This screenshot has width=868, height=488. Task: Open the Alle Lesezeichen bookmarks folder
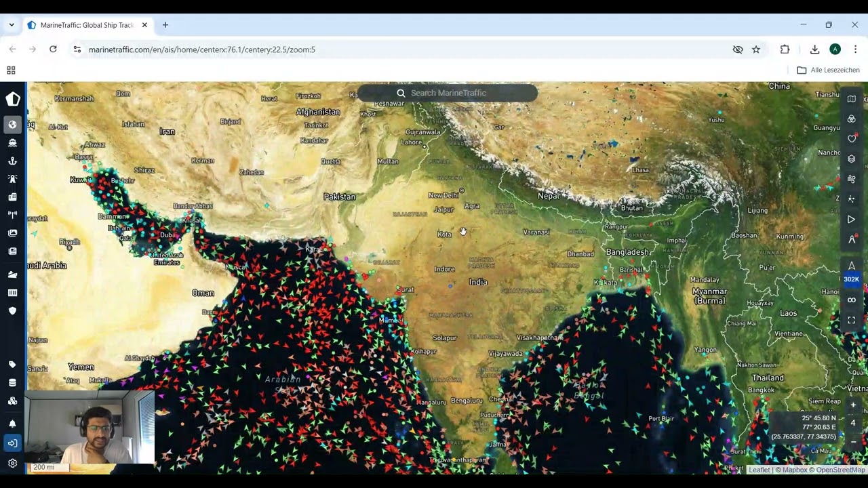click(829, 70)
